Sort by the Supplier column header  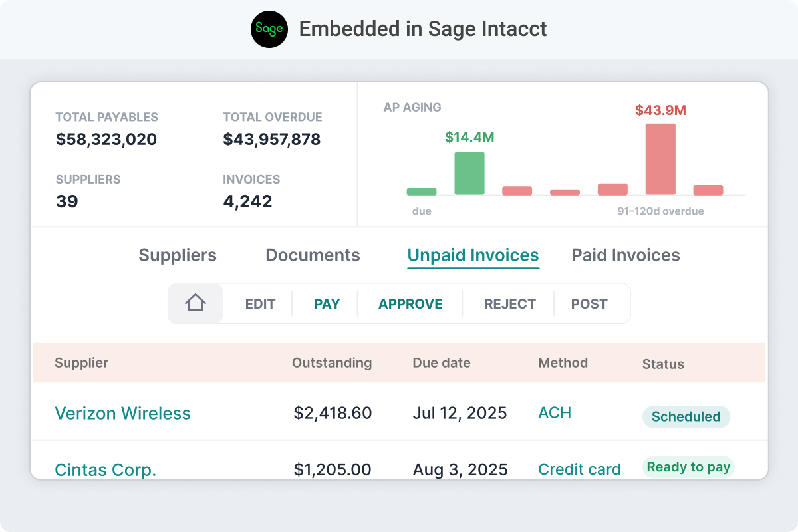[81, 363]
